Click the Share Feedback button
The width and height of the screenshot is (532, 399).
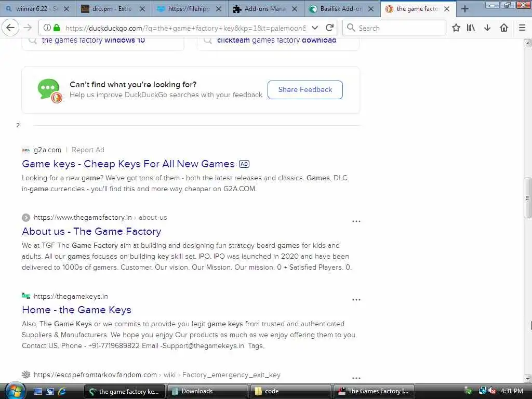point(305,89)
